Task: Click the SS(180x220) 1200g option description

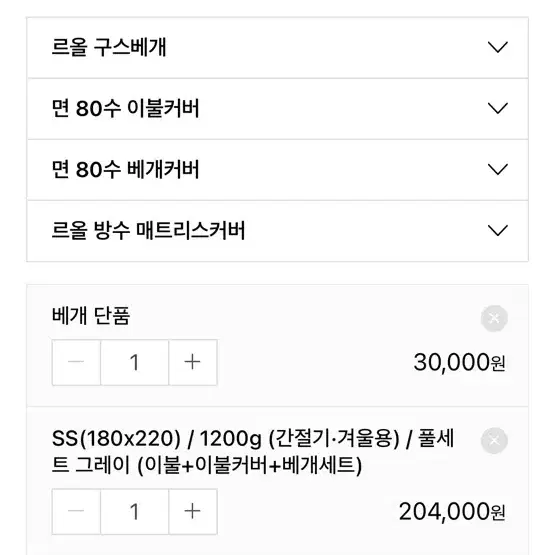Action: point(253,452)
